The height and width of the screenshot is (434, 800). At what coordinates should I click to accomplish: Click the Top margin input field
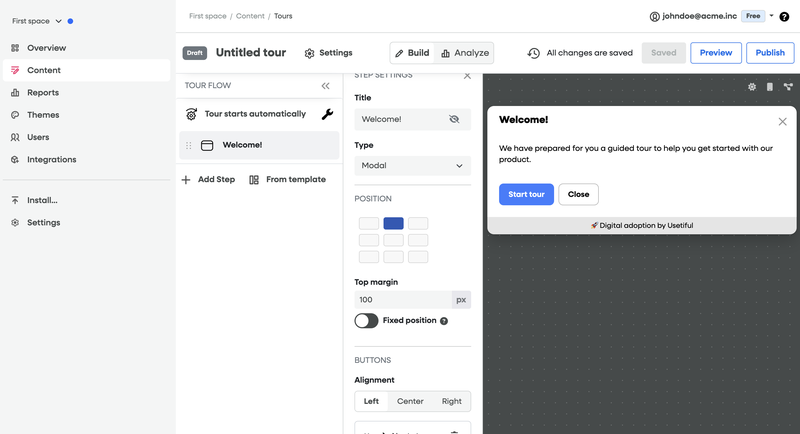pos(403,300)
